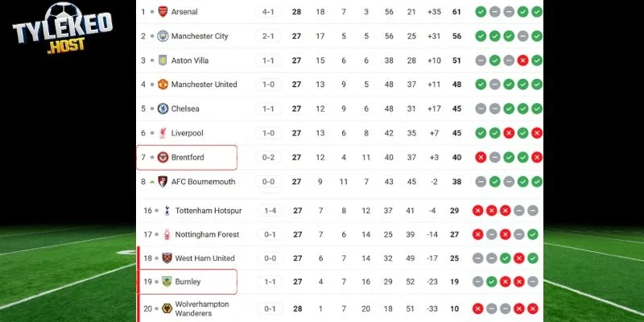
Task: Click the Liverpool club crest icon
Action: pos(163,133)
